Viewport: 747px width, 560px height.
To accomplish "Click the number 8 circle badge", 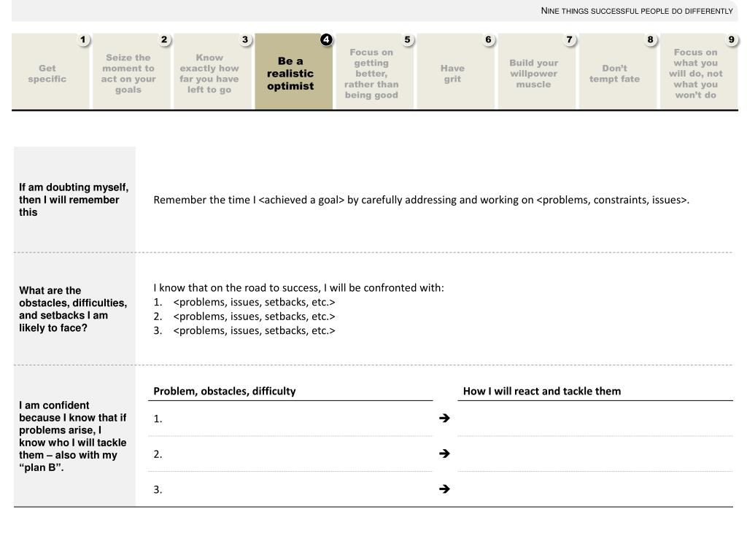I will (x=650, y=39).
